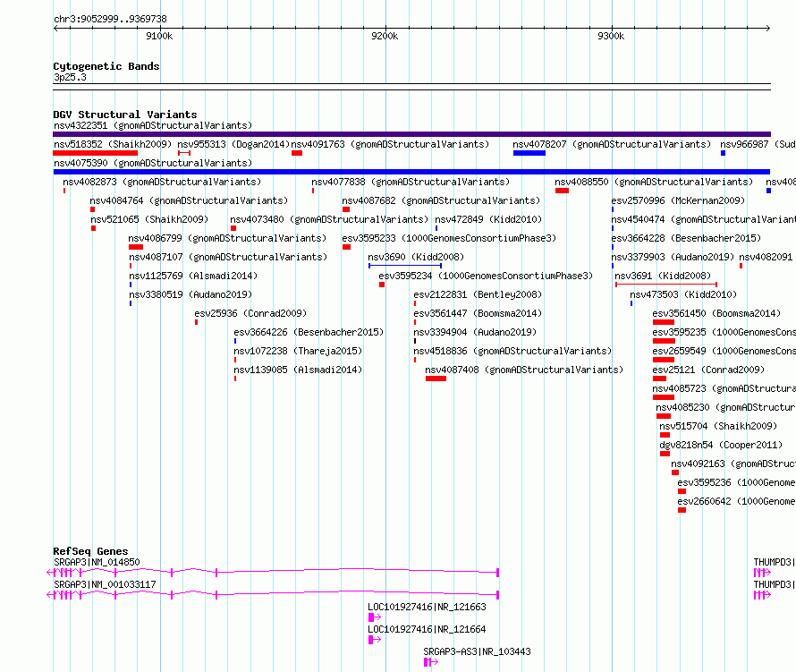Select the nsv4075390 blue variant bar

pyautogui.click(x=411, y=172)
